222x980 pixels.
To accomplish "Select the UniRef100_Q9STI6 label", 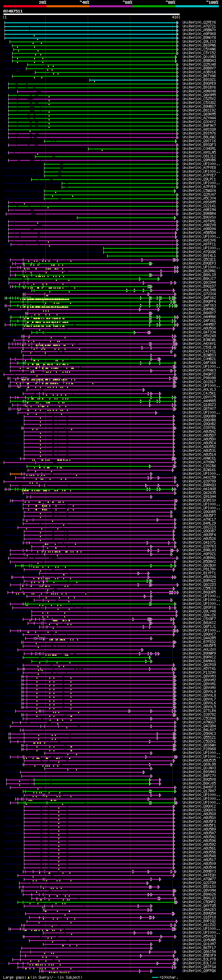I will (x=199, y=141).
